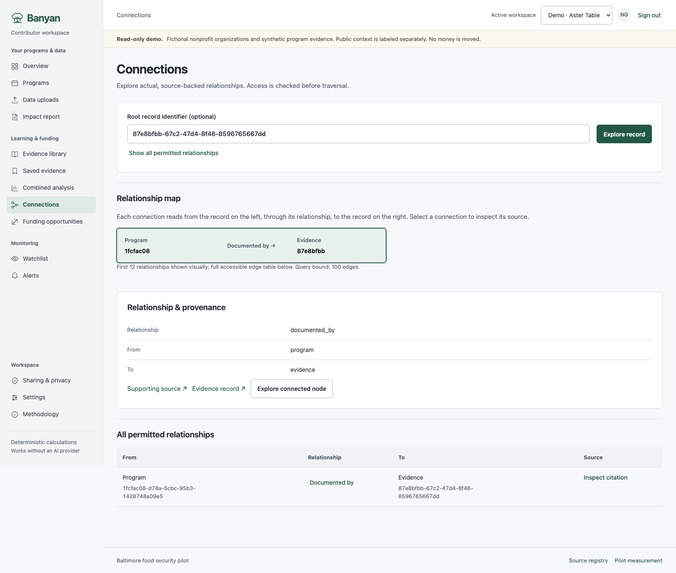Open the Supporting source link
Viewport: 676px width, 573px height.
click(x=157, y=388)
